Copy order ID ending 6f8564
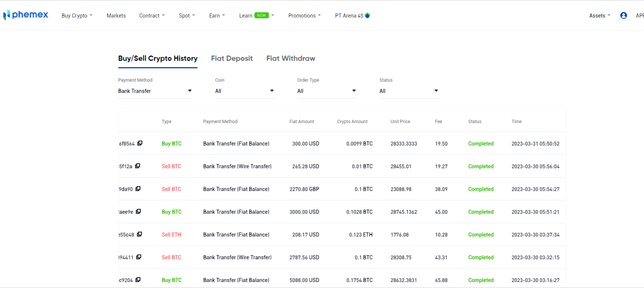This screenshot has width=644, height=288. point(140,143)
